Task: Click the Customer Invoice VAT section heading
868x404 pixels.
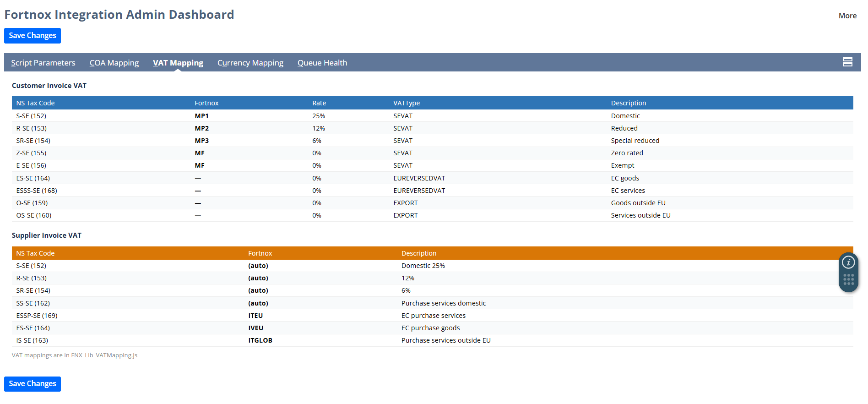Action: [49, 86]
